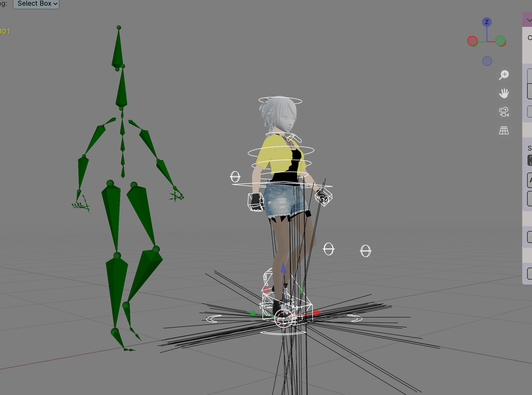
Task: Expand the Select Box mode options
Action: click(55, 4)
